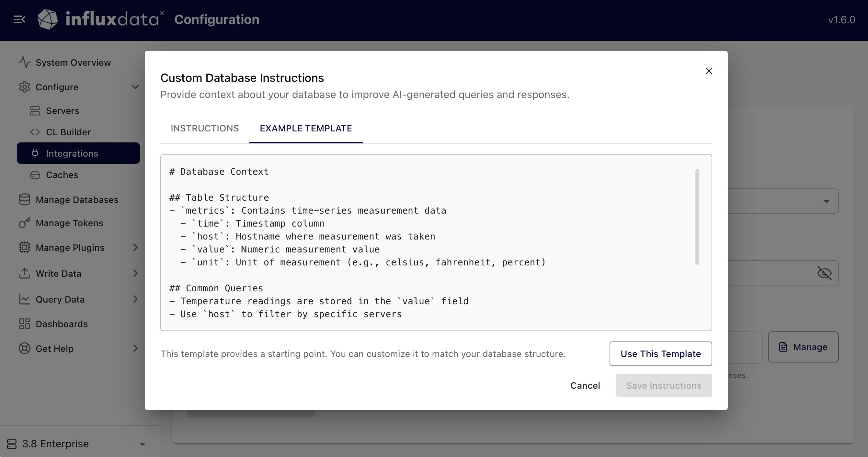Click the Integrations plug icon

[35, 153]
